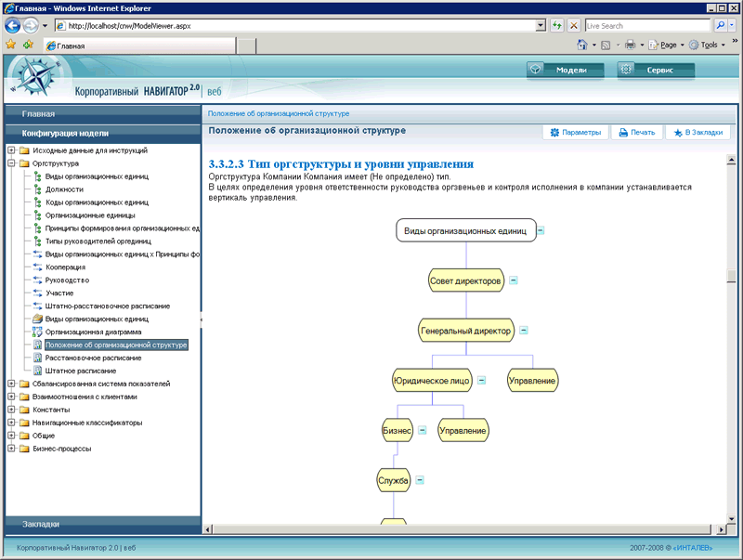
Task: Go back with the browser Back arrow
Action: click(12, 26)
